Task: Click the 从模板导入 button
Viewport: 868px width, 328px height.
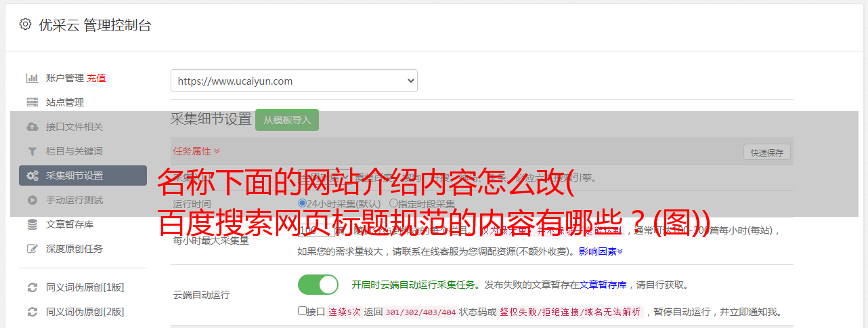Action: click(x=287, y=120)
